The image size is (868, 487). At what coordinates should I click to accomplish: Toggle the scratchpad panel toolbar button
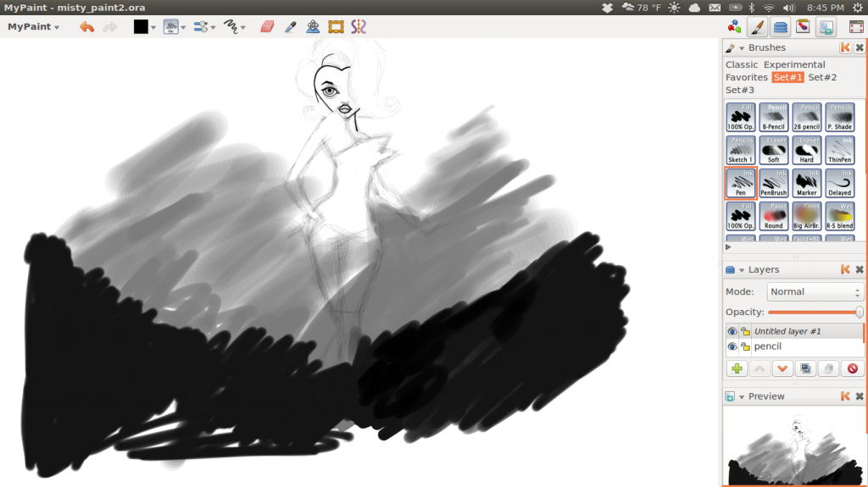pos(803,26)
